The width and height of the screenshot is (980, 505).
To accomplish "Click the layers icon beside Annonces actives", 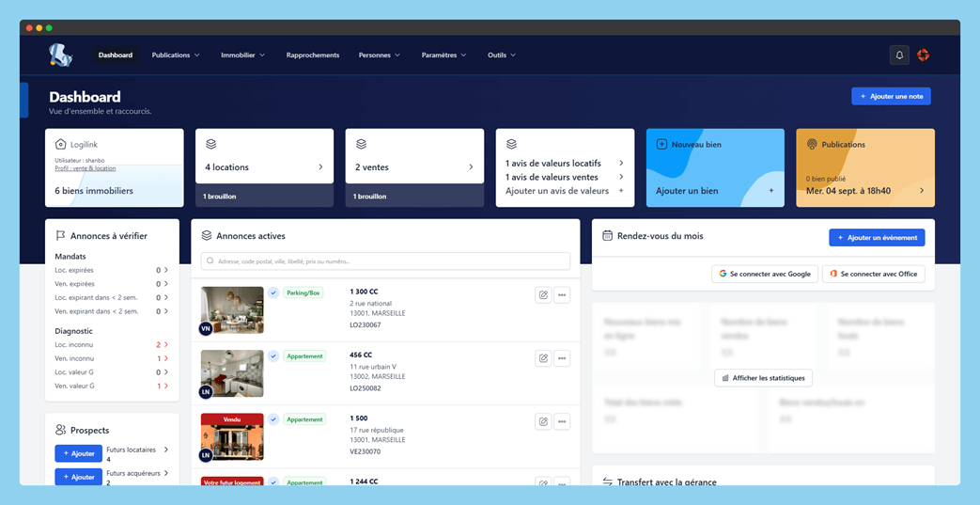I will tap(207, 236).
